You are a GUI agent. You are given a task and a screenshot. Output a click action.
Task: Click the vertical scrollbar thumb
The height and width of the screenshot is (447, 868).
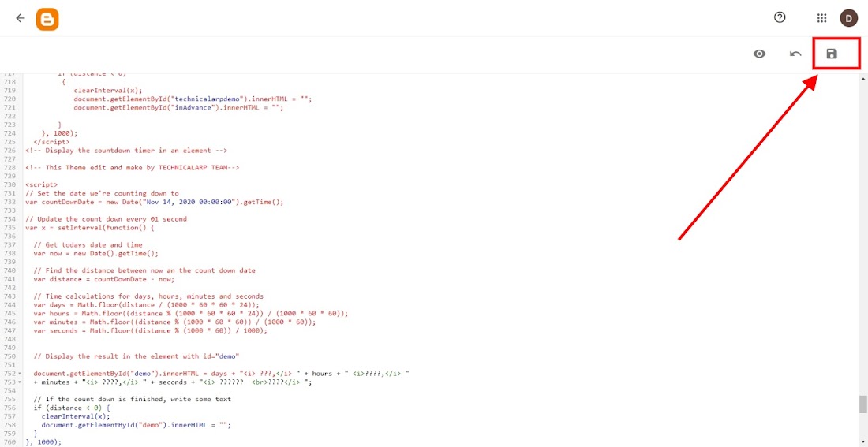(863, 404)
